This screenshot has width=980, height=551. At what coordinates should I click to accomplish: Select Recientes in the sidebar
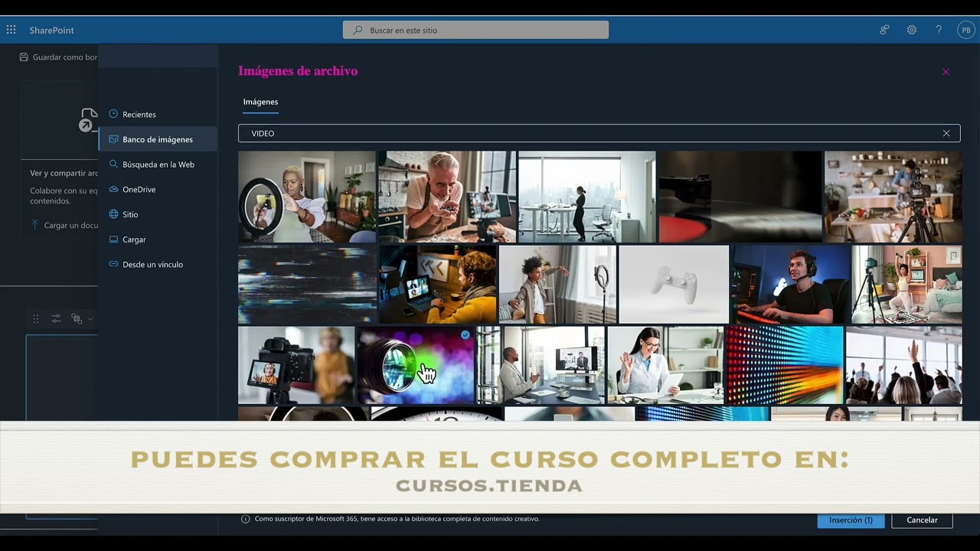[x=158, y=114]
